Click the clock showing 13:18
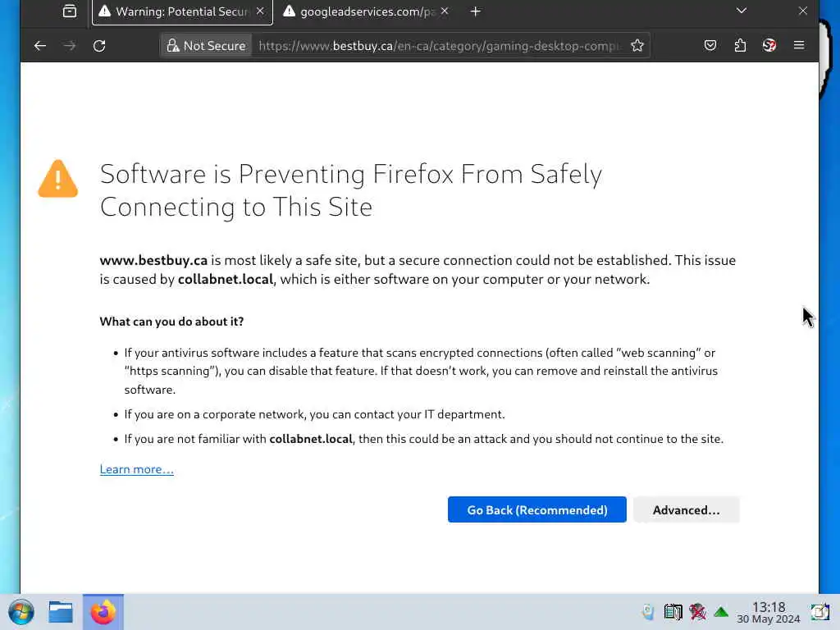This screenshot has height=630, width=840. (x=769, y=606)
